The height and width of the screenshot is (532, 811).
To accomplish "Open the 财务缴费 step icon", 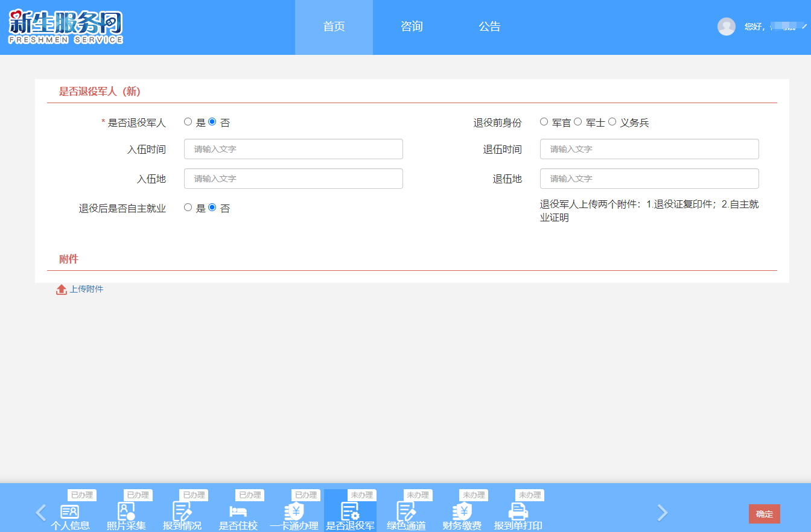I will tap(462, 511).
